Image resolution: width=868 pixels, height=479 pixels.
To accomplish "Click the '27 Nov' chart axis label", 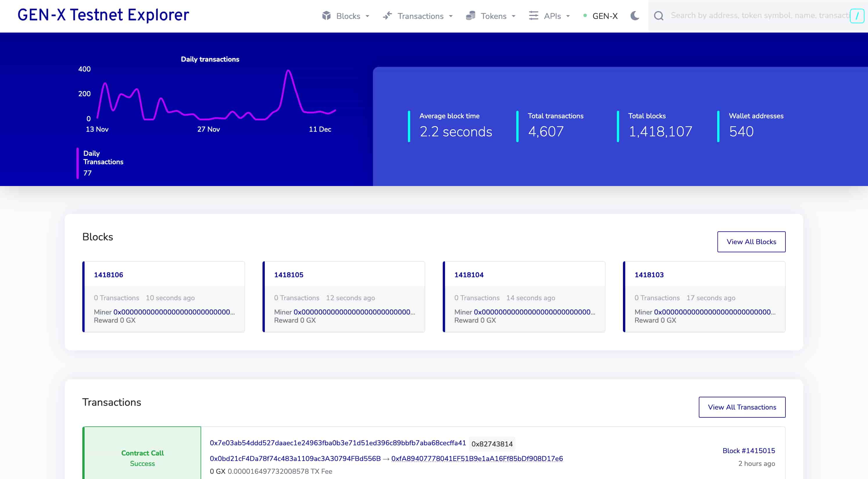I will (x=209, y=129).
